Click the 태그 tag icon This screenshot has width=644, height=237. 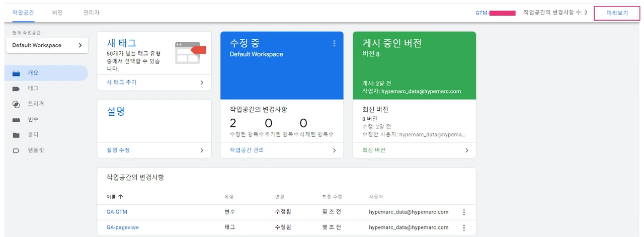(x=16, y=89)
